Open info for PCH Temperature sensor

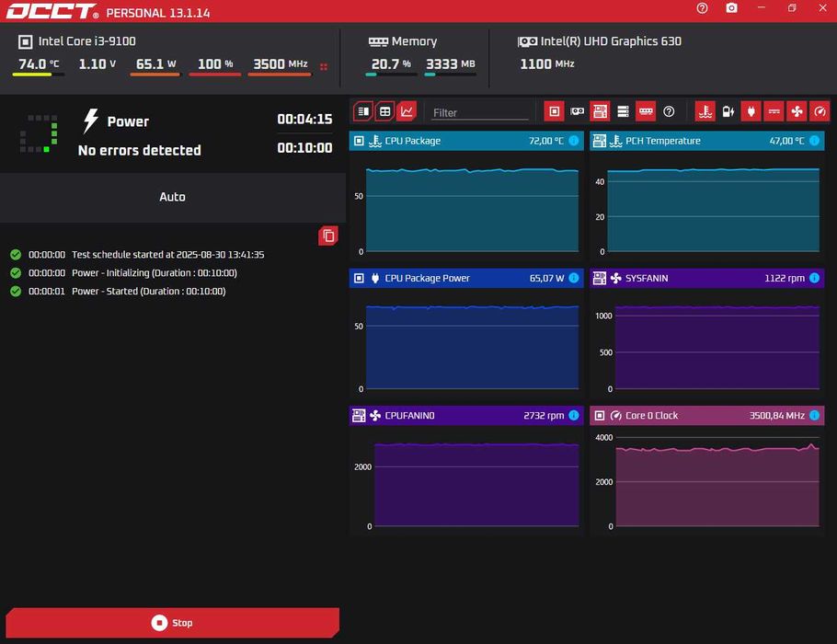[815, 141]
